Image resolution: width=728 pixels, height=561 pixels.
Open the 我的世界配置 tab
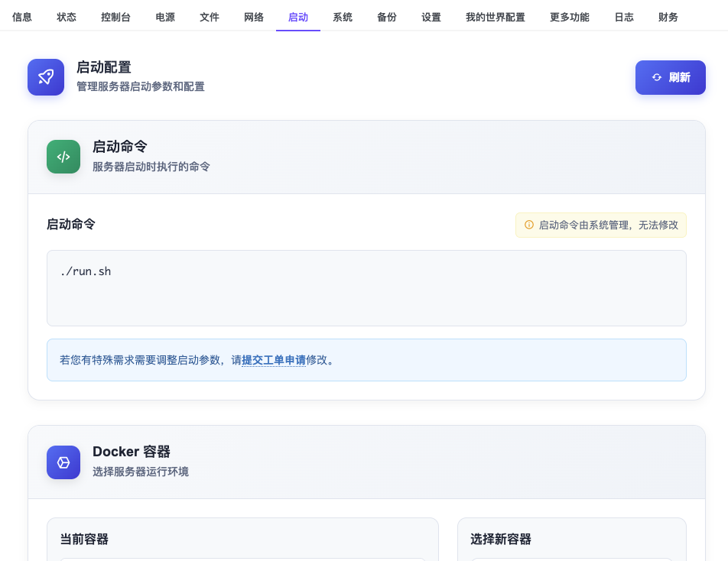pyautogui.click(x=496, y=17)
